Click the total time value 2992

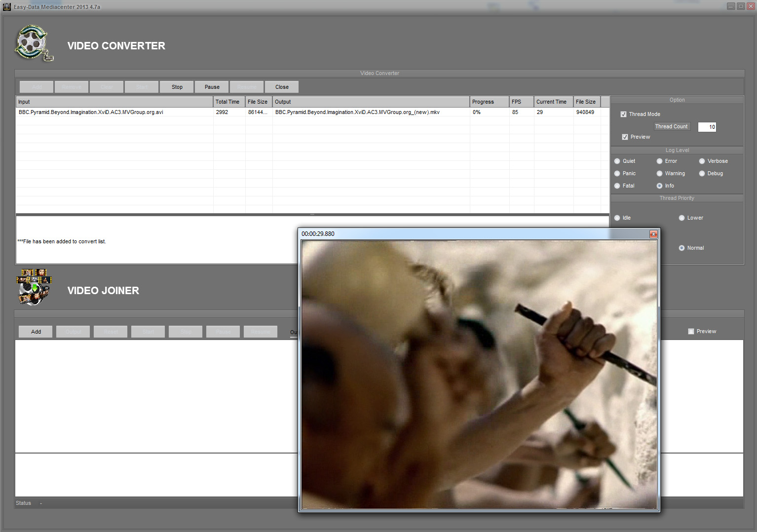222,112
